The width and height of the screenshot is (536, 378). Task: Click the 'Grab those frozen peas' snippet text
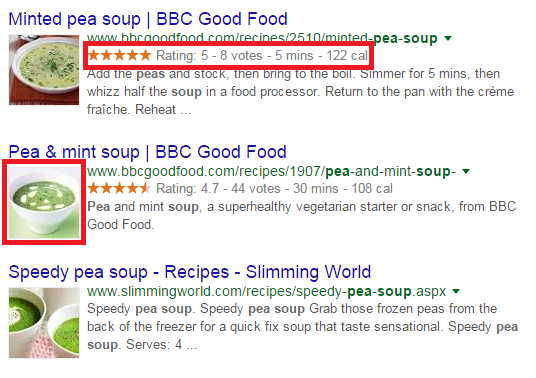tap(303, 327)
